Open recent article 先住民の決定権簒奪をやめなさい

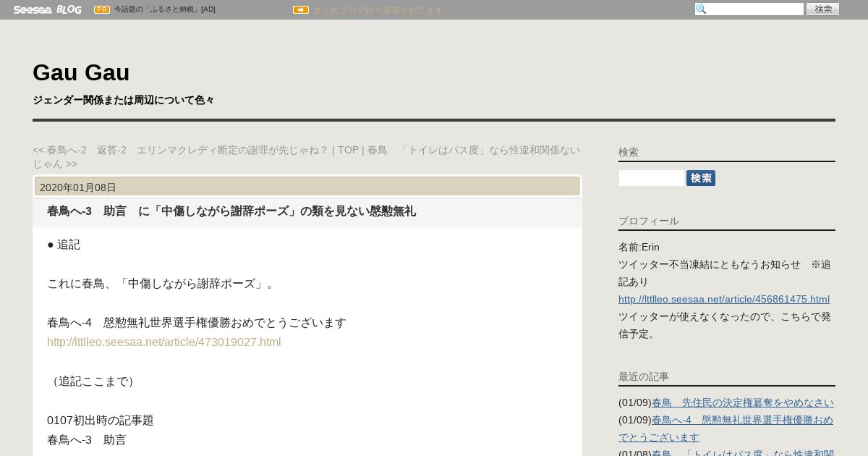point(743,402)
